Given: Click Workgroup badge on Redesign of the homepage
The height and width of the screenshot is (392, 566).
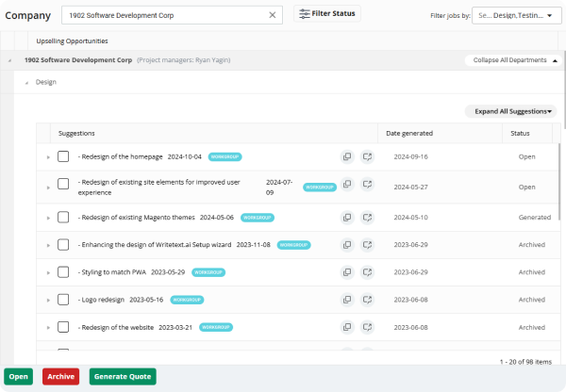Looking at the screenshot, I should pos(225,156).
